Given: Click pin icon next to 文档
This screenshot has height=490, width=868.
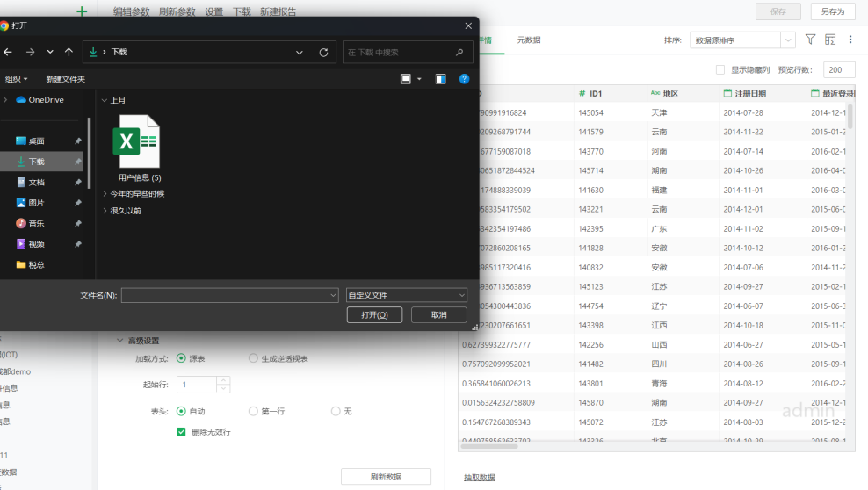Looking at the screenshot, I should [78, 183].
